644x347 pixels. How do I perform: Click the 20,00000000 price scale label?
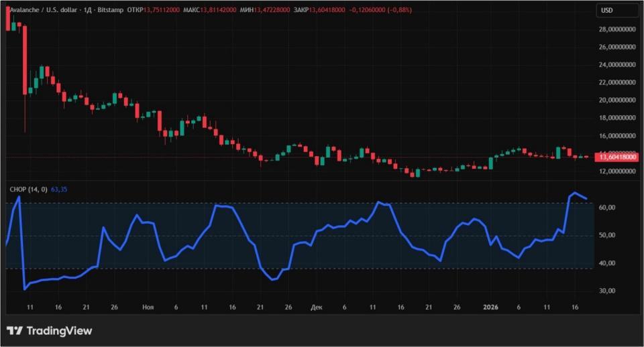(616, 100)
